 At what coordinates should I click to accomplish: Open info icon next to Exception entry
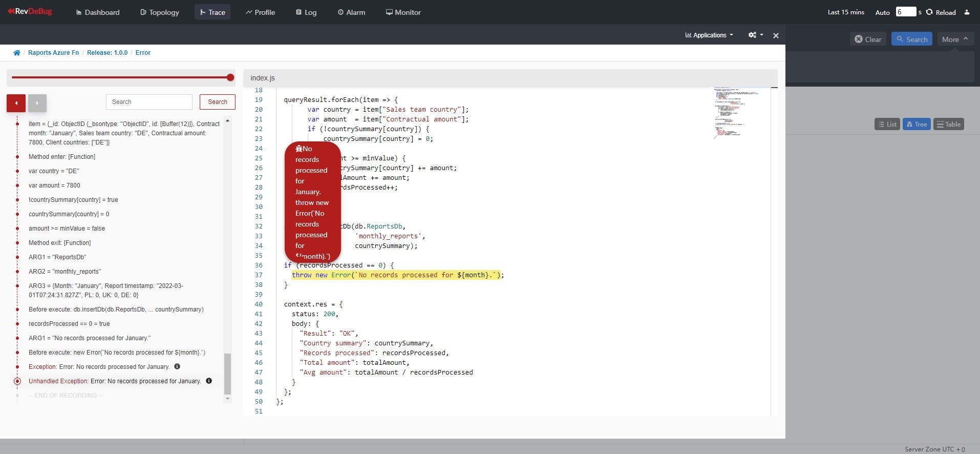177,366
